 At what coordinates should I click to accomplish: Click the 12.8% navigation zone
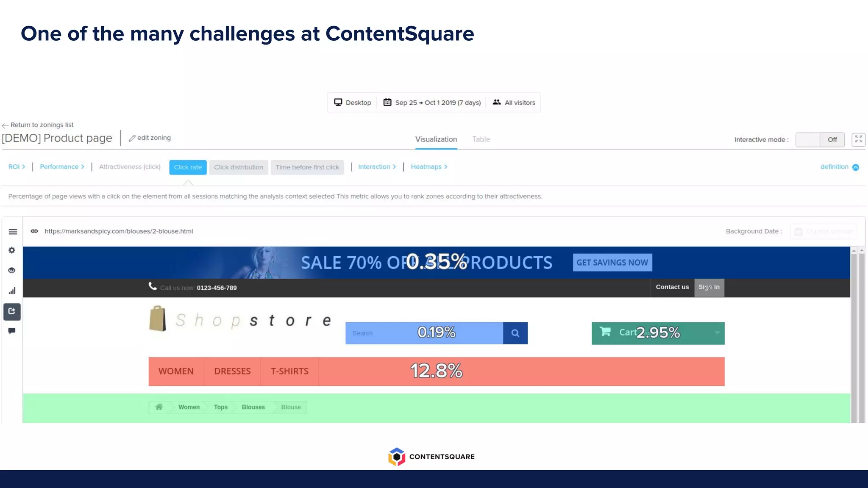coord(437,372)
